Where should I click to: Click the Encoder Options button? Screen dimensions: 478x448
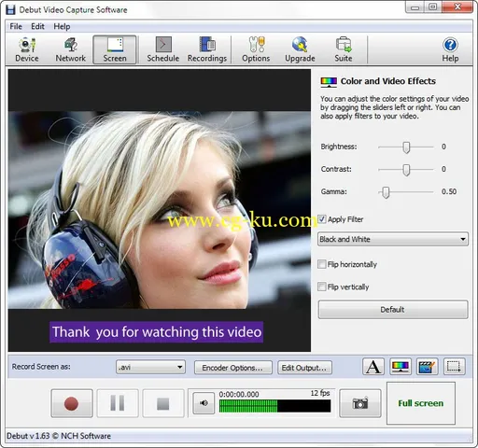[232, 368]
